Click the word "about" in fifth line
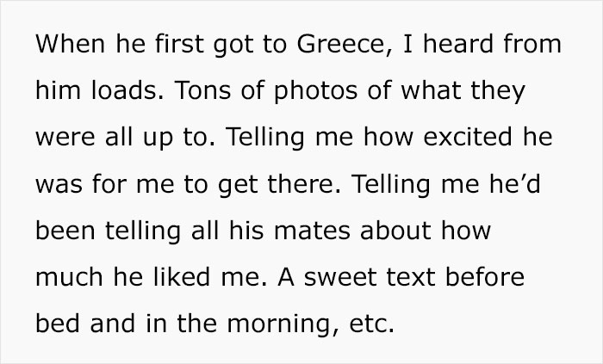This screenshot has height=364, width=603. point(395,231)
